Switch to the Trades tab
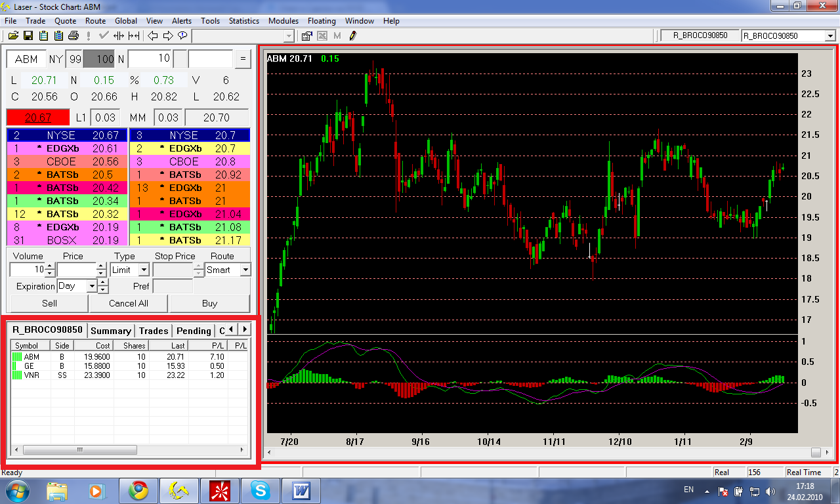840x504 pixels. [x=154, y=331]
